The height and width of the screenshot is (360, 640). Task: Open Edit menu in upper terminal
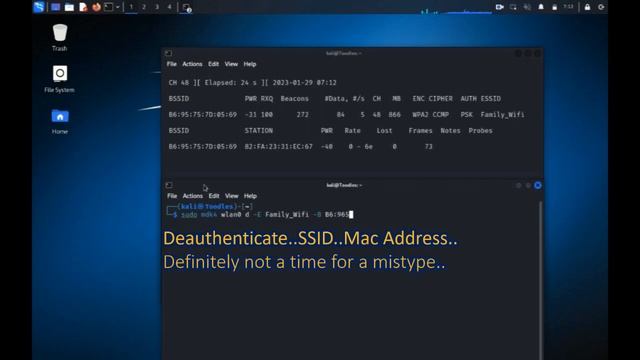coord(213,64)
